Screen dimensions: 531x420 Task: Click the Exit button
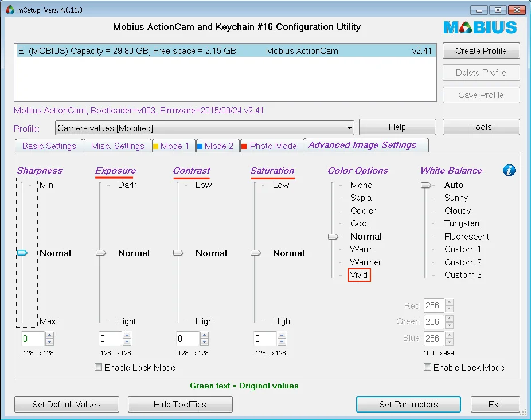(x=495, y=405)
